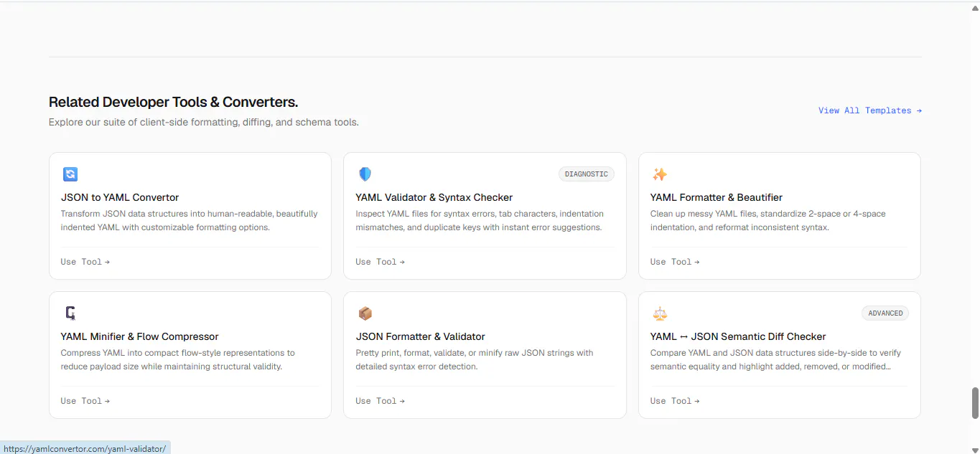This screenshot has height=454, width=980.
Task: Use Tool link in JSON to YAML Convertor card
Action: pos(85,262)
